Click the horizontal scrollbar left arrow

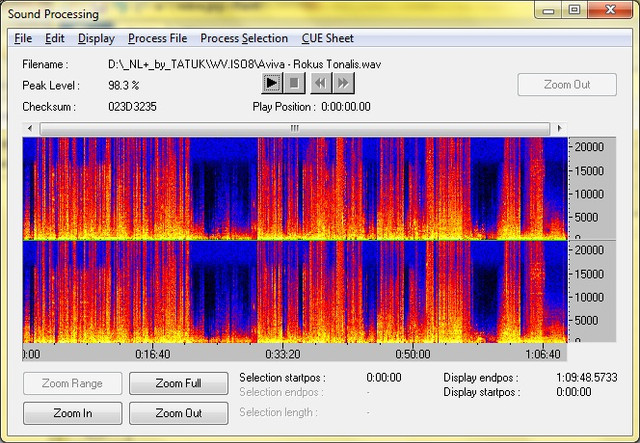[30, 128]
